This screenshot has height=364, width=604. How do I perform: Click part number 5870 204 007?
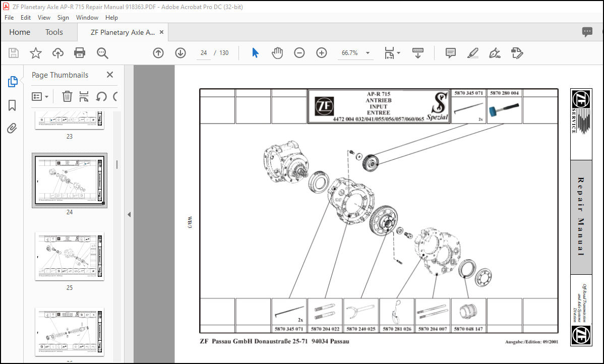[x=433, y=329]
